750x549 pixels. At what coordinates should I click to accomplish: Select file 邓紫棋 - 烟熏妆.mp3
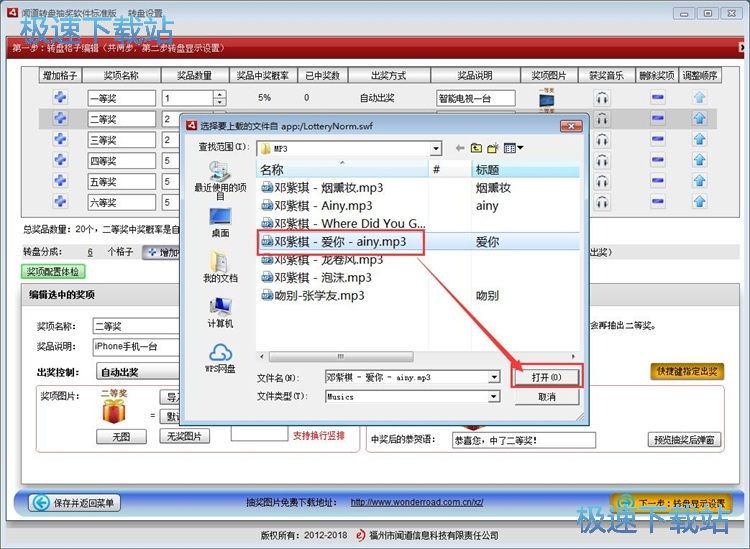329,187
